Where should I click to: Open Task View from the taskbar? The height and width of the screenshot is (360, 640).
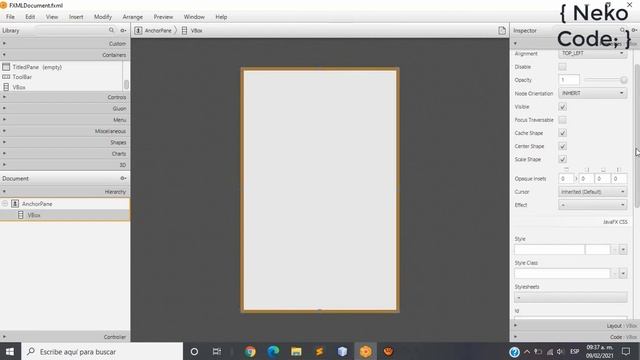(x=217, y=351)
